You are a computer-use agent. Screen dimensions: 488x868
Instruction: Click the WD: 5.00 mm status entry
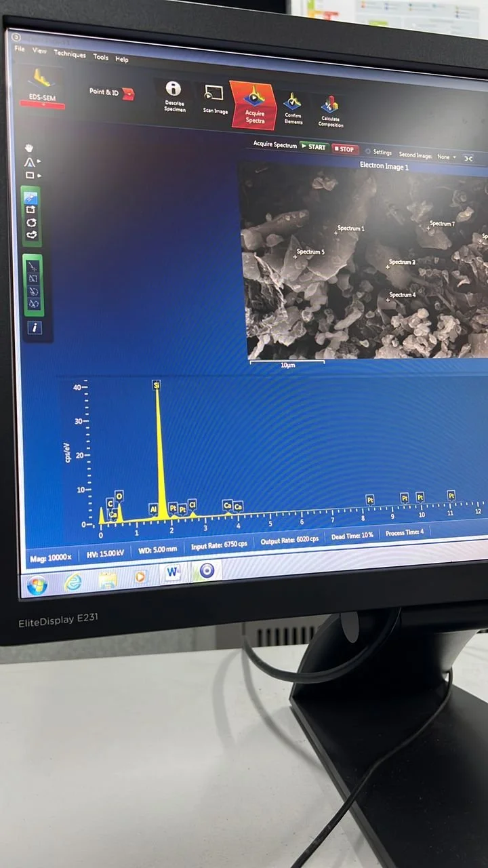(157, 549)
